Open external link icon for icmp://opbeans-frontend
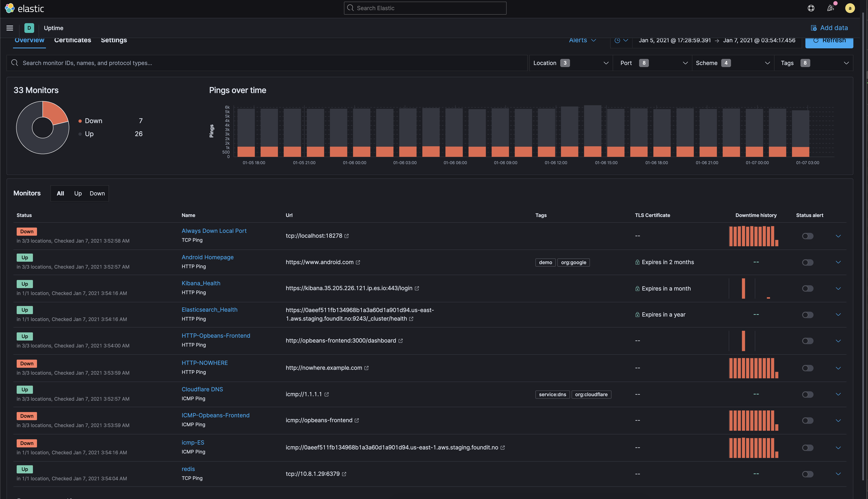868x499 pixels. (357, 421)
